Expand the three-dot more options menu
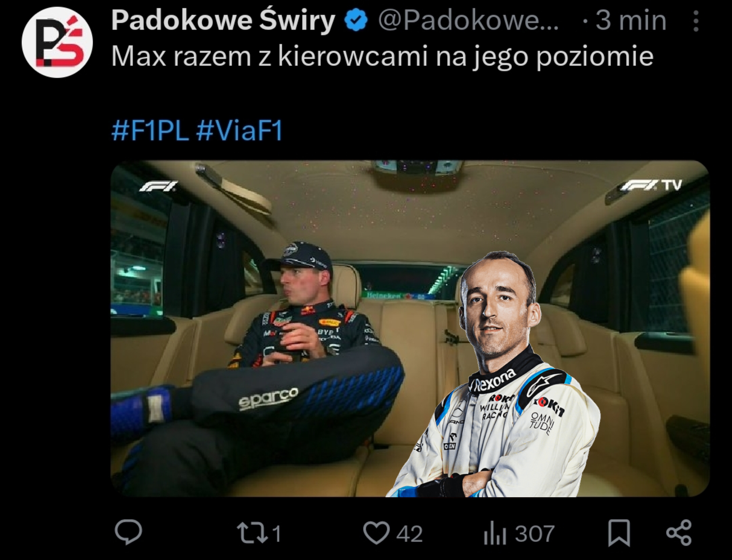The height and width of the screenshot is (560, 732). coord(696,21)
